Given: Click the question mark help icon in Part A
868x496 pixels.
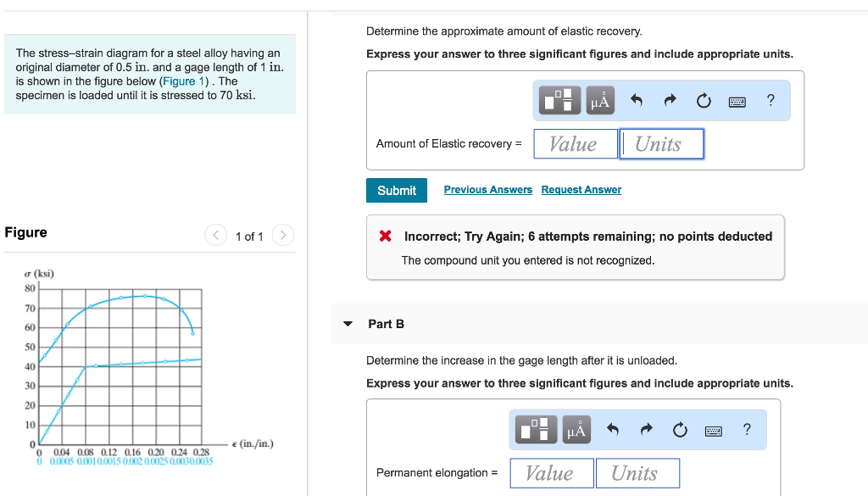Looking at the screenshot, I should point(770,100).
